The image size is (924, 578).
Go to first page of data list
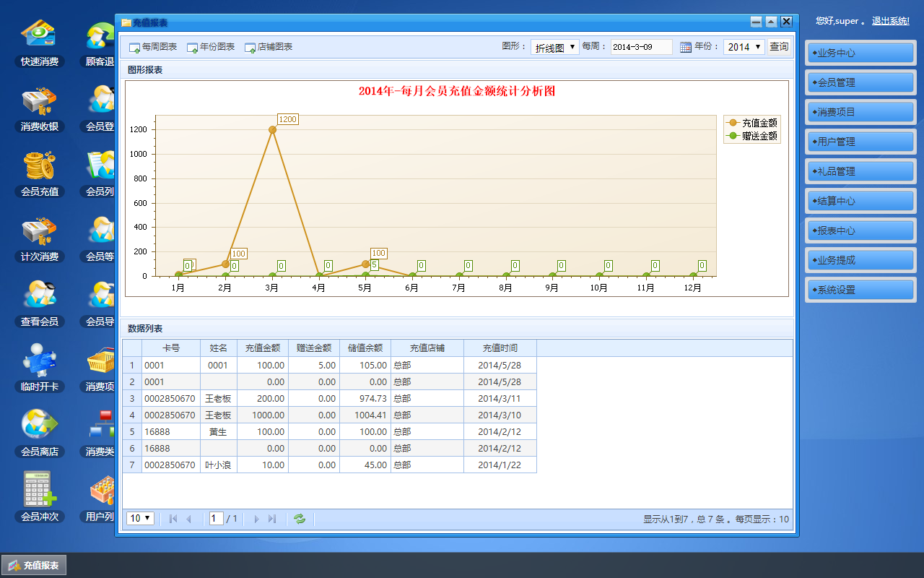[x=173, y=519]
